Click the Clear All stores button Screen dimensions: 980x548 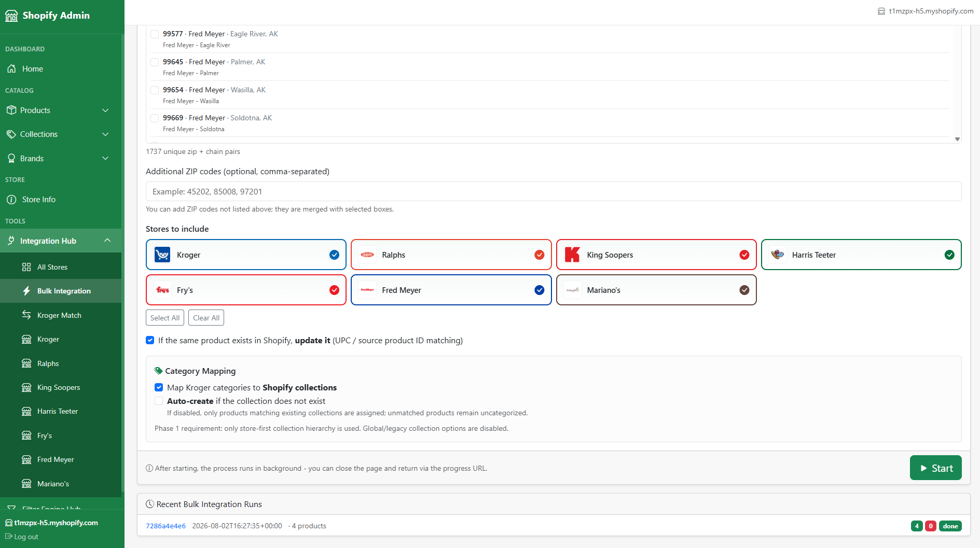(x=206, y=318)
